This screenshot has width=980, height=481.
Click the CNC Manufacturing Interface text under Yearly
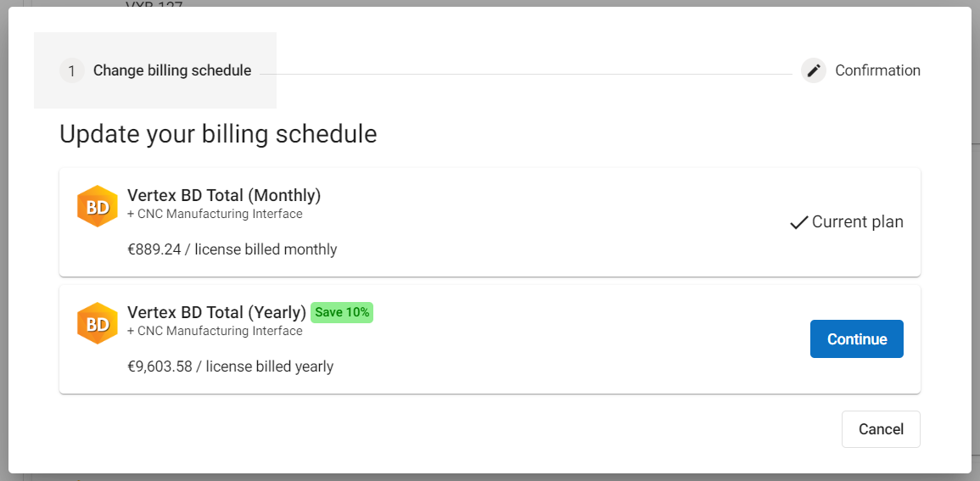pos(215,332)
